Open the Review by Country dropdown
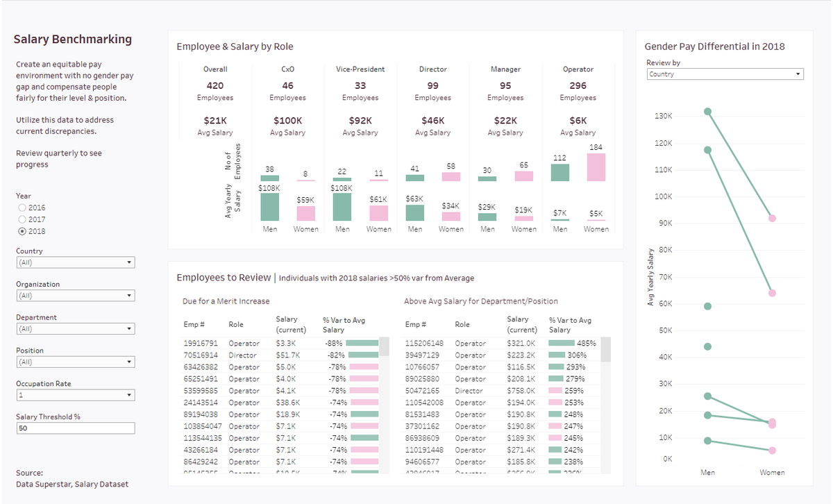 point(725,74)
